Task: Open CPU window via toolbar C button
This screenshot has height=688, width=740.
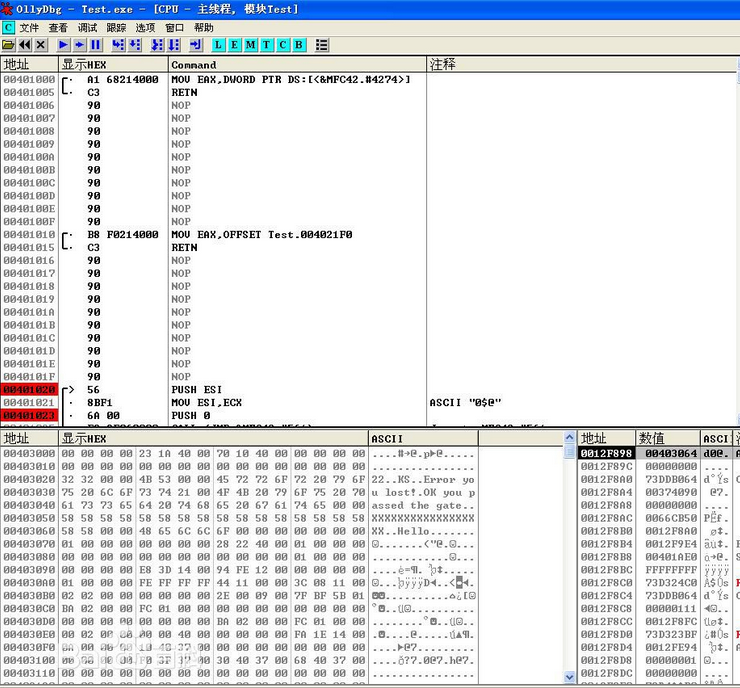Action: click(x=283, y=45)
